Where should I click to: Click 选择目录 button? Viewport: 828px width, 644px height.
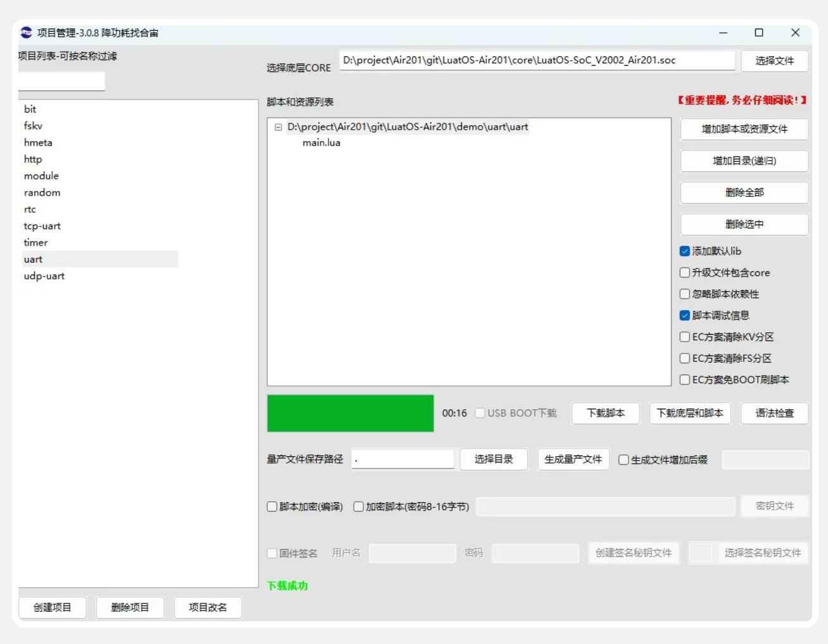click(494, 459)
